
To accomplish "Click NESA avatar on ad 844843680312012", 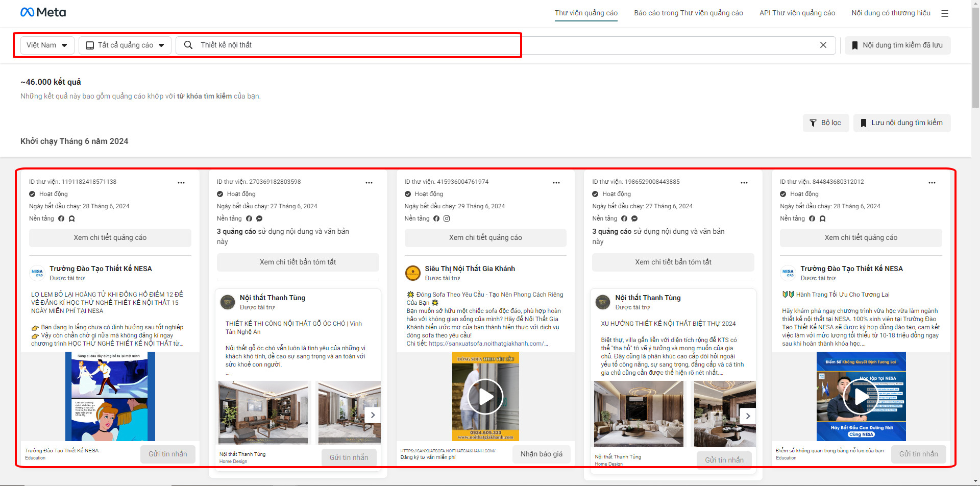I will click(788, 273).
